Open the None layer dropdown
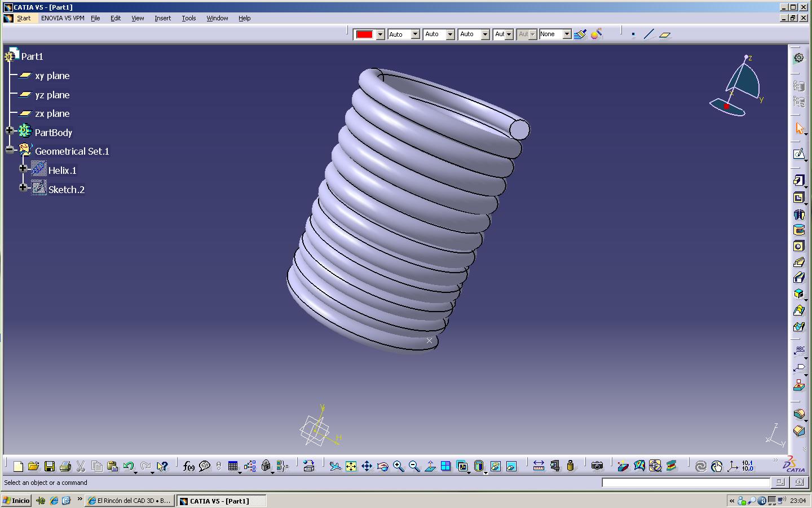Screen dimensions: 812x508 click(x=567, y=34)
